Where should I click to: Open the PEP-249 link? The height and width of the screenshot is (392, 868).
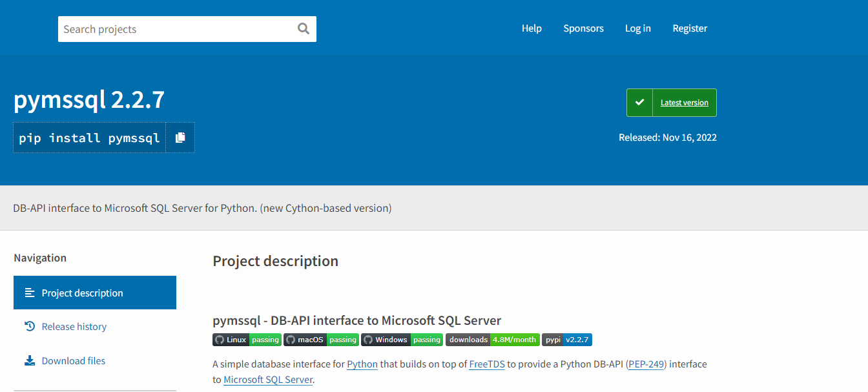pos(647,364)
